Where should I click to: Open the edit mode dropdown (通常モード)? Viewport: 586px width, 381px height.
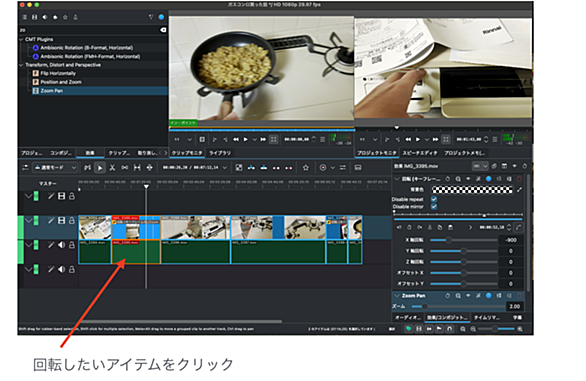pos(55,168)
